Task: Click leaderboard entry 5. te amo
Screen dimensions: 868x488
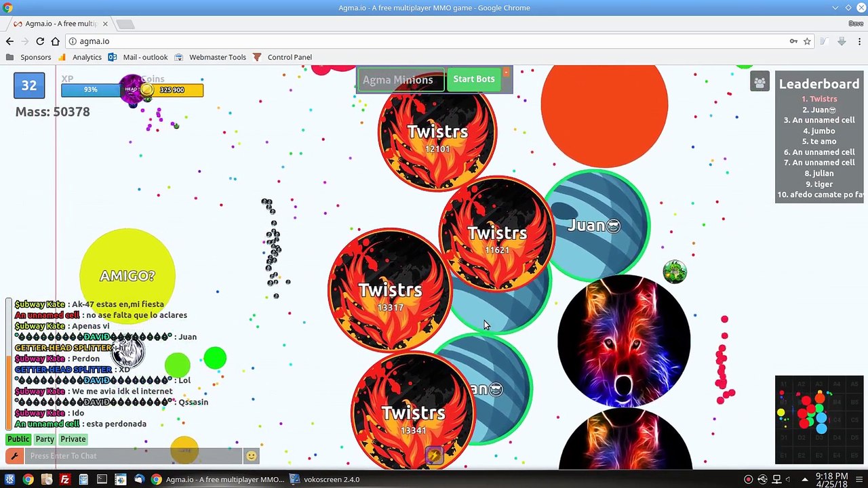Action: (819, 142)
